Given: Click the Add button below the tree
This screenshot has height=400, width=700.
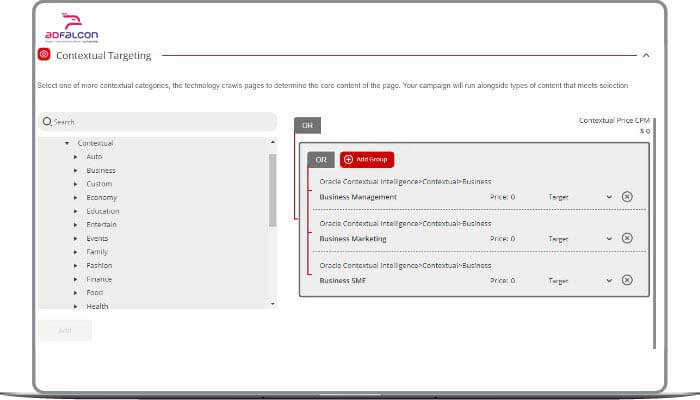Looking at the screenshot, I should coord(64,330).
